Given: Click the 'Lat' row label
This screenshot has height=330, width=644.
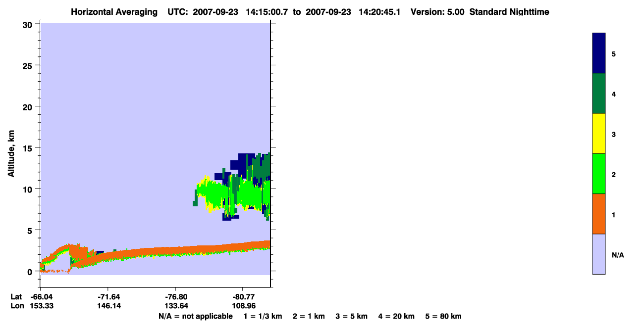Looking at the screenshot, I should click(x=16, y=296).
